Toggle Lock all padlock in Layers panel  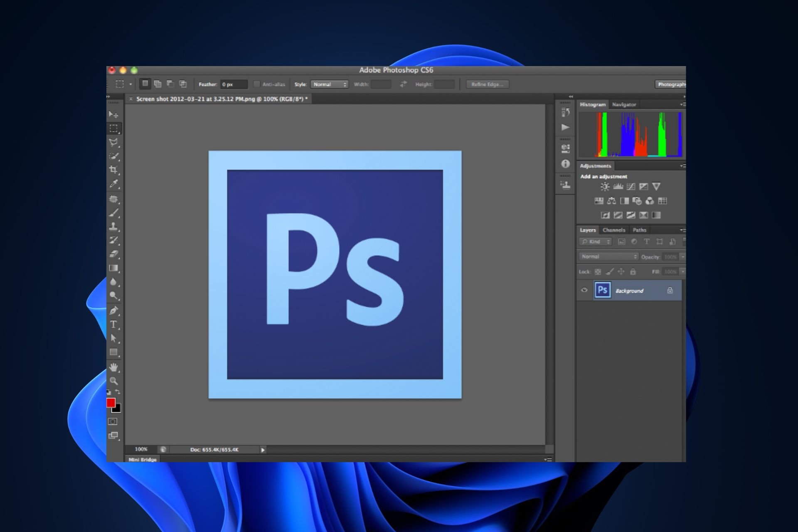[633, 272]
